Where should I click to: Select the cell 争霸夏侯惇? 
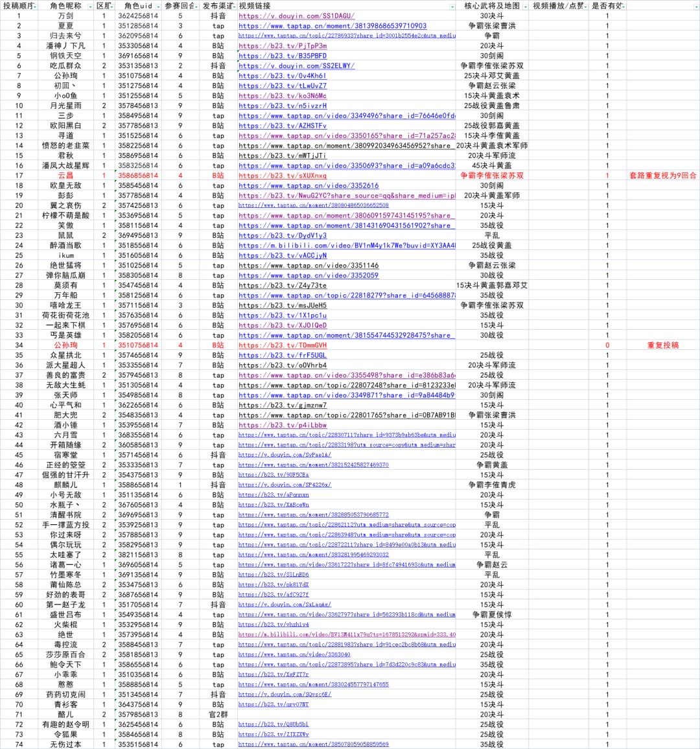(492, 615)
